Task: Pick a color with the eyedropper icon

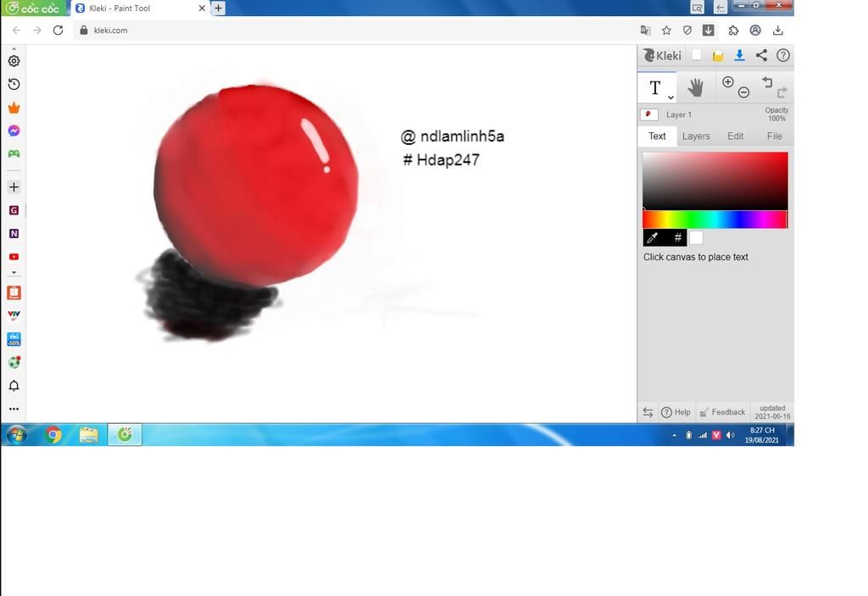Action: 653,237
